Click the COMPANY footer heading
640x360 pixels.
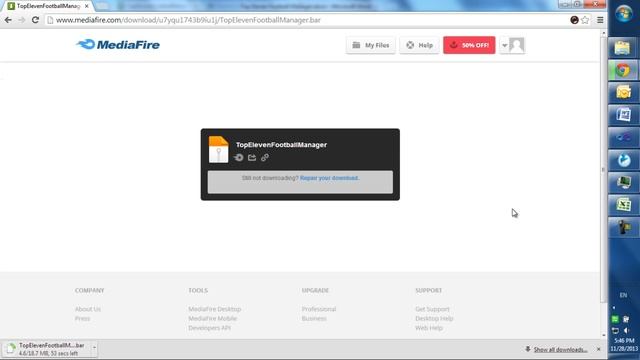coord(89,290)
